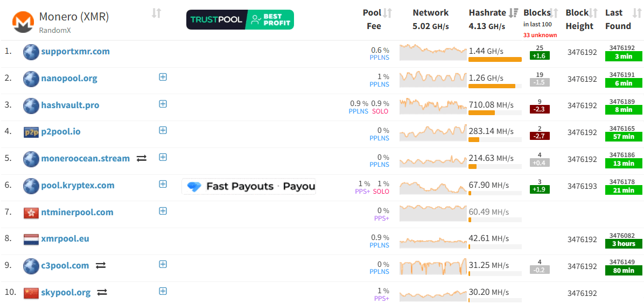Viewport: 644px width, 304px height.
Task: Click the xmrpool.eu Netherlands flag icon
Action: tap(31, 239)
